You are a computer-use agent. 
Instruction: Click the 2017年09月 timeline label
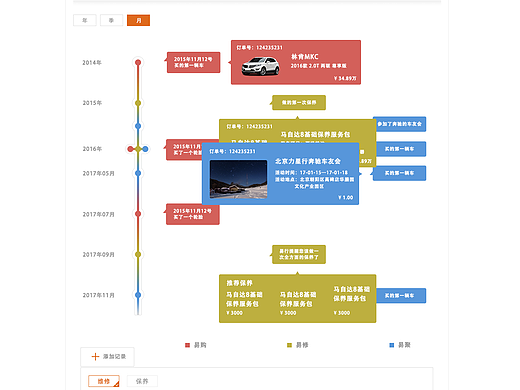click(x=99, y=255)
